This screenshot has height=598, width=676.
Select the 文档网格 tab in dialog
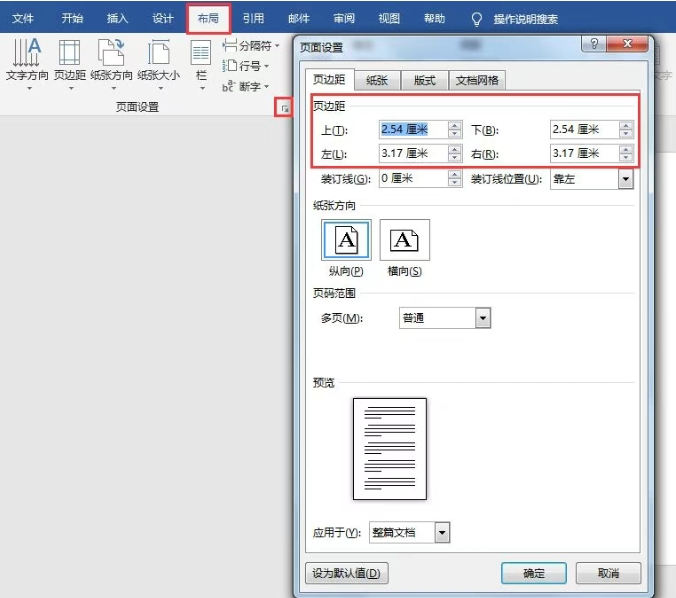pyautogui.click(x=477, y=81)
